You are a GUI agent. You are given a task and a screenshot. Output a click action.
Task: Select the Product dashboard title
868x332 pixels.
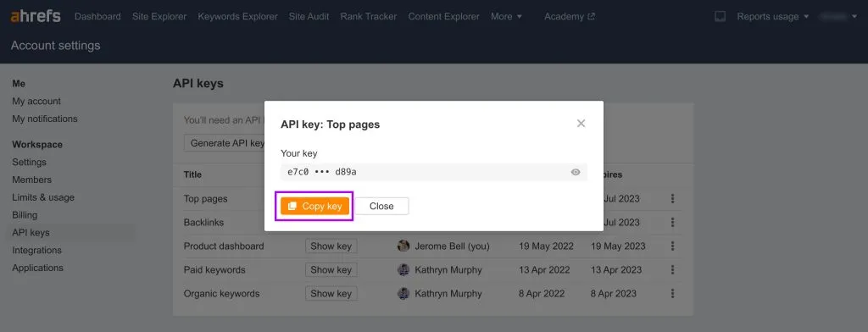click(224, 246)
